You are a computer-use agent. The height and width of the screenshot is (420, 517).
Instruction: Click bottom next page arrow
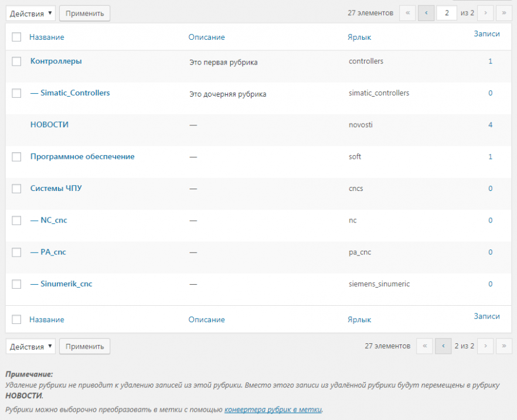[485, 346]
